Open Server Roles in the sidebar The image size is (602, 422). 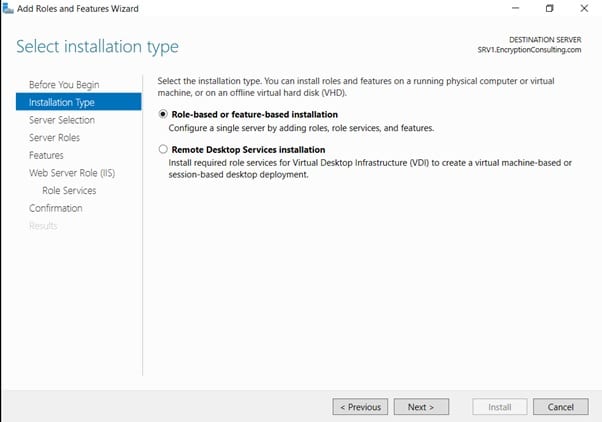[x=54, y=138]
